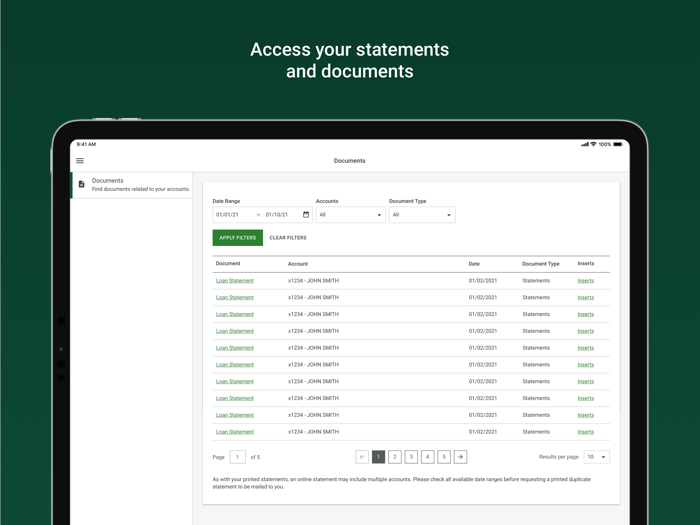Open the ninth Loan Statement link
700x525 pixels.
click(x=235, y=415)
